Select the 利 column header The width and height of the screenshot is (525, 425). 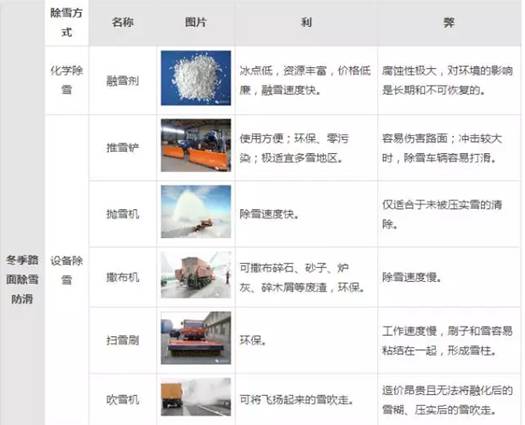coord(306,23)
